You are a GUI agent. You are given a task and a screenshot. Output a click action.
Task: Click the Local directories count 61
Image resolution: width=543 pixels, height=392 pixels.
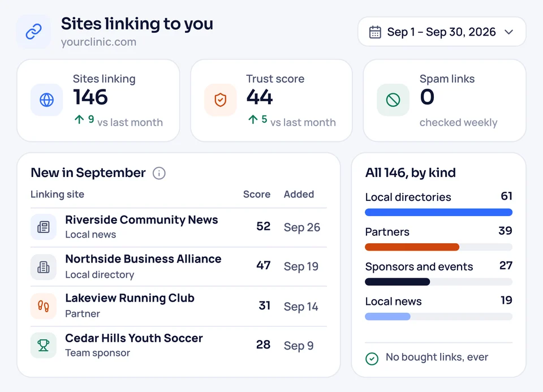507,196
